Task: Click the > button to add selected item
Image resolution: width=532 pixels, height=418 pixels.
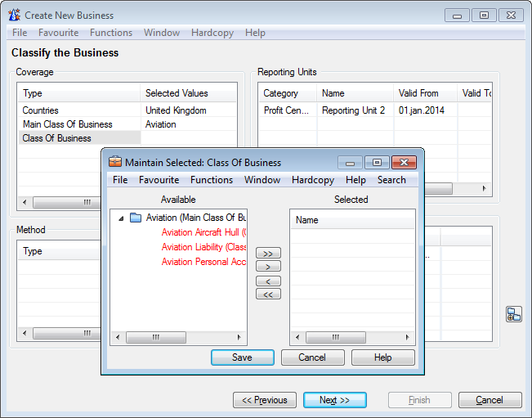Action: 268,267
